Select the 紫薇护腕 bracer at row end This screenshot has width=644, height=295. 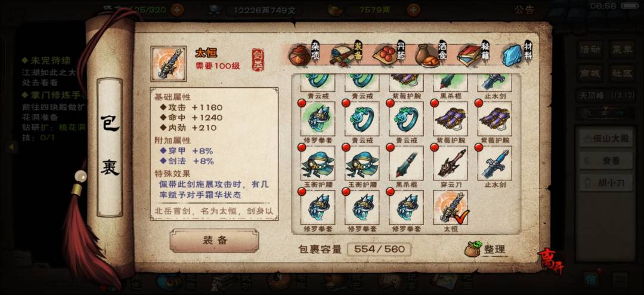(x=494, y=119)
